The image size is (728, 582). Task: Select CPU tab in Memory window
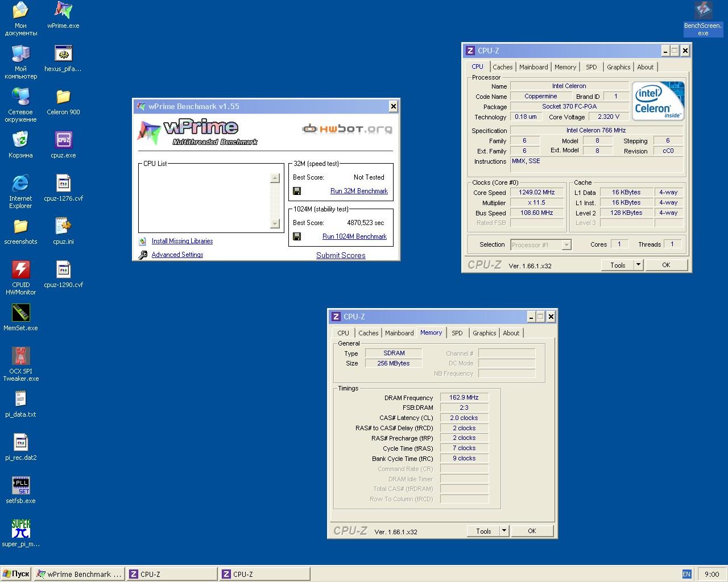[343, 333]
